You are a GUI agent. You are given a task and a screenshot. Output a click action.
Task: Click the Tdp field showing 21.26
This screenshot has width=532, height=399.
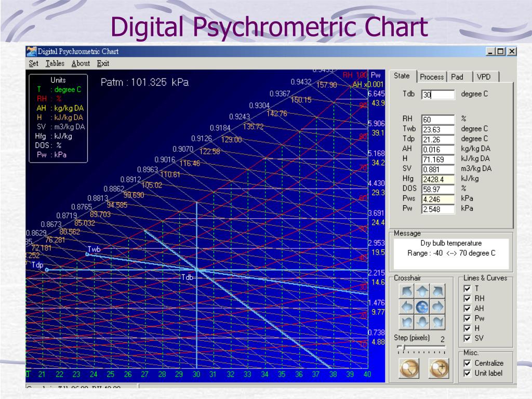438,139
